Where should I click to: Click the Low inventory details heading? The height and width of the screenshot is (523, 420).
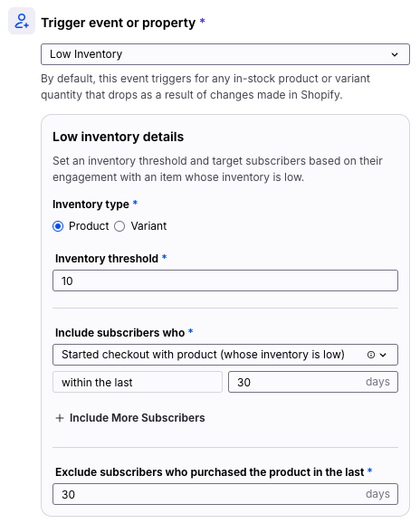tap(118, 138)
